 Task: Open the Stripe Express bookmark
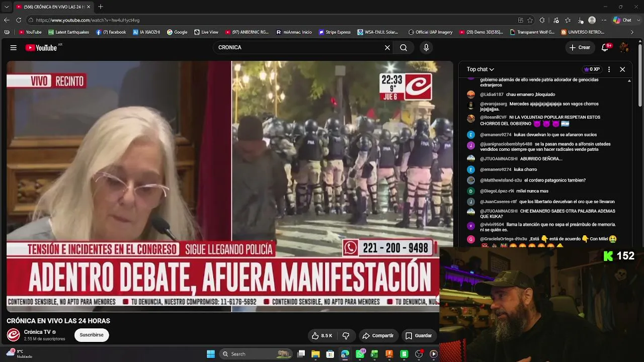pos(335,32)
